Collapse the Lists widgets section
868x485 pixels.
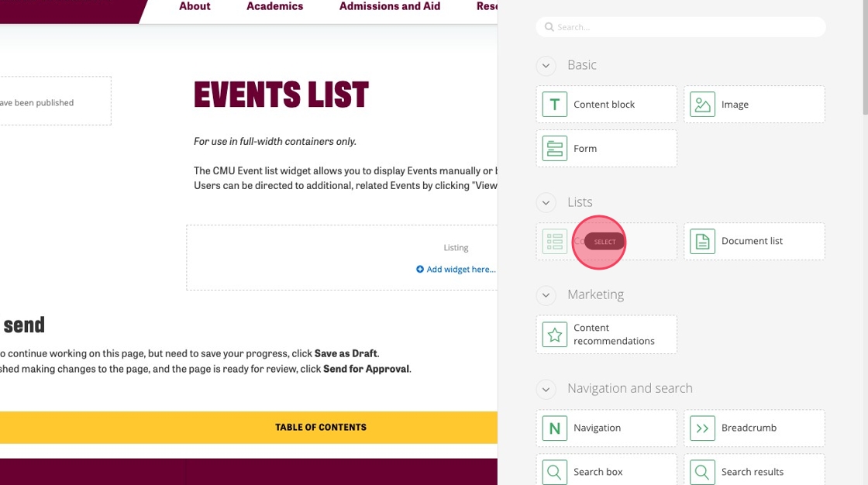(546, 203)
